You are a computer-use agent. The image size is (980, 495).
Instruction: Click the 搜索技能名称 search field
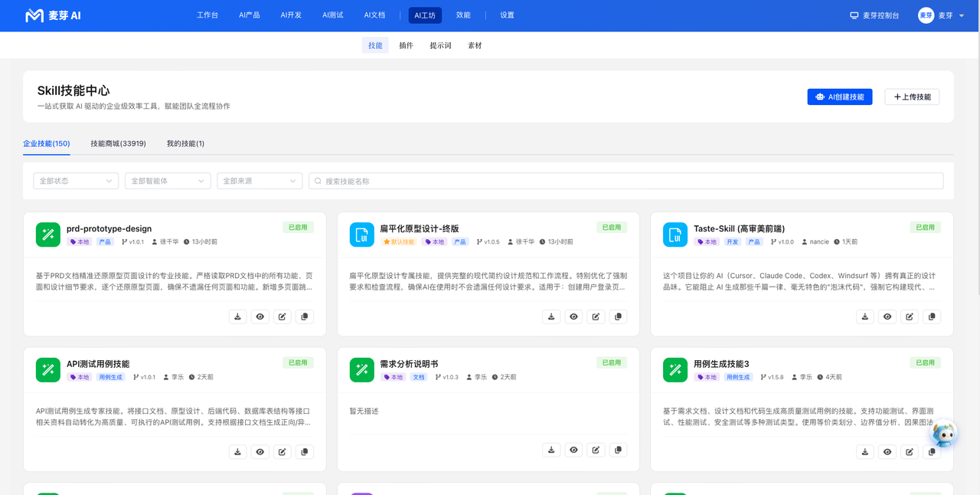tap(626, 181)
